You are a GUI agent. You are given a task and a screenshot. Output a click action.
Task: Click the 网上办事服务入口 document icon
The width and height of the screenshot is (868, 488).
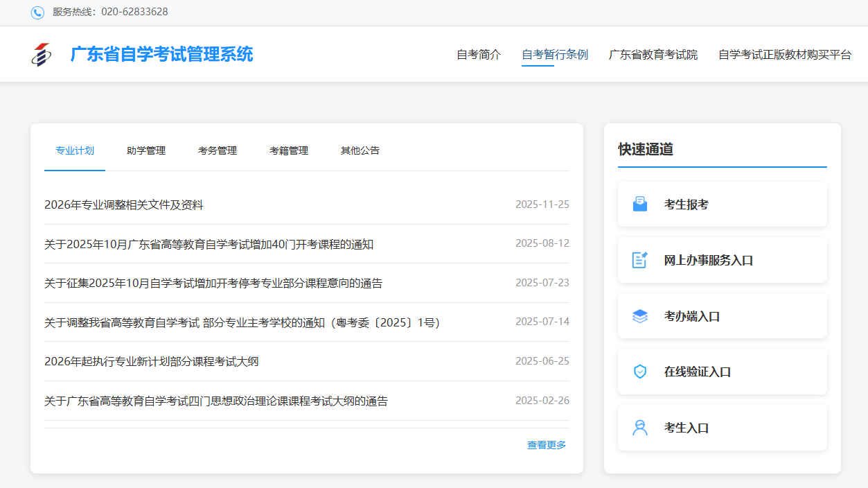click(640, 261)
